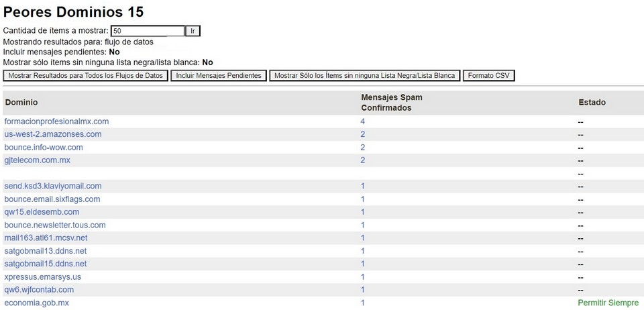Screen dimensions: 644x310
Task: Click the Permitir Siempre status text
Action: coord(608,303)
